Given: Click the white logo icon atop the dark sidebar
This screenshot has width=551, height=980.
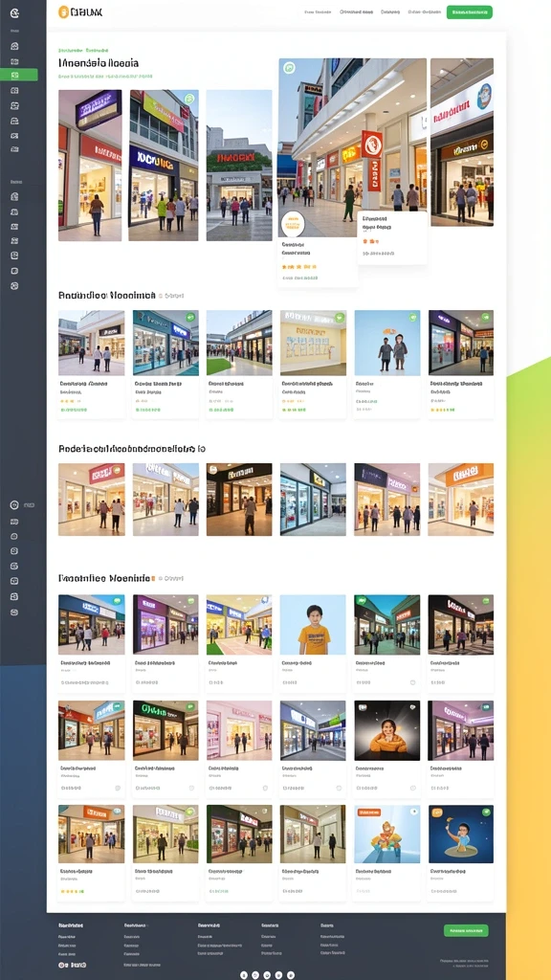Looking at the screenshot, I should click(15, 11).
